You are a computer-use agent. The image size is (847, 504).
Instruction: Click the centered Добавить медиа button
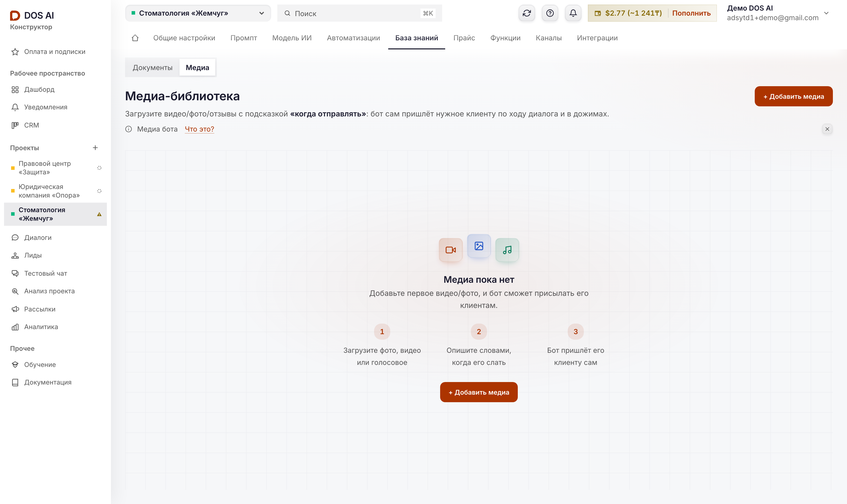(479, 392)
